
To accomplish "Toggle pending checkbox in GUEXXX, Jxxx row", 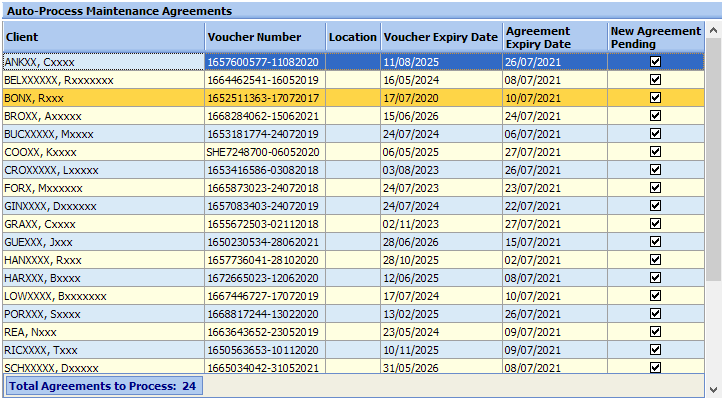I will tap(655, 242).
